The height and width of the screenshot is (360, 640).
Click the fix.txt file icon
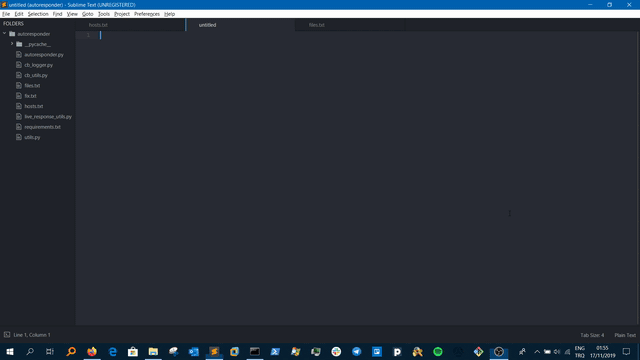pyautogui.click(x=19, y=96)
